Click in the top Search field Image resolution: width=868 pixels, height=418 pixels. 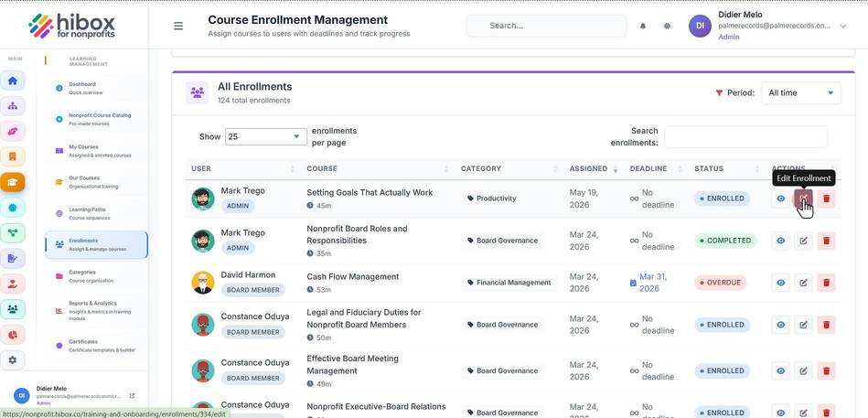546,26
